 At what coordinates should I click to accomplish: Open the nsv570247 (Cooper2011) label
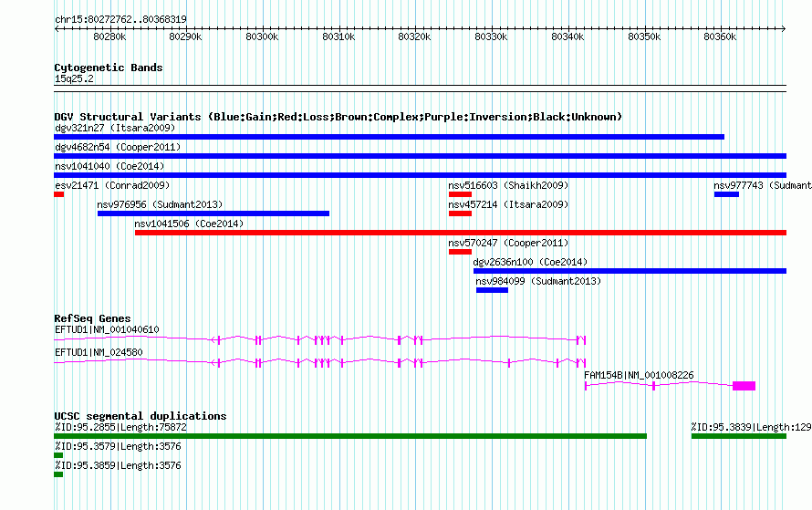(x=508, y=243)
